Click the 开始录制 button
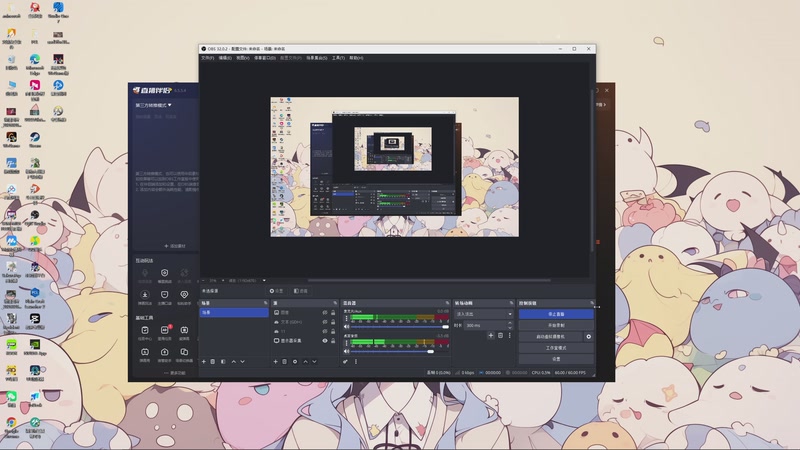 pos(556,325)
